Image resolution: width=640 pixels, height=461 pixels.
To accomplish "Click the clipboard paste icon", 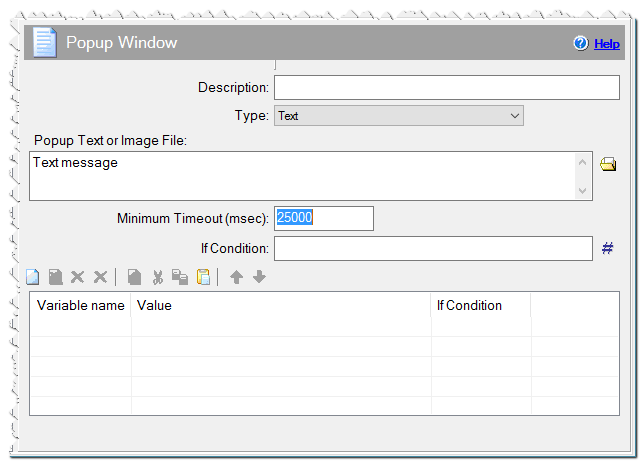I will [x=203, y=277].
